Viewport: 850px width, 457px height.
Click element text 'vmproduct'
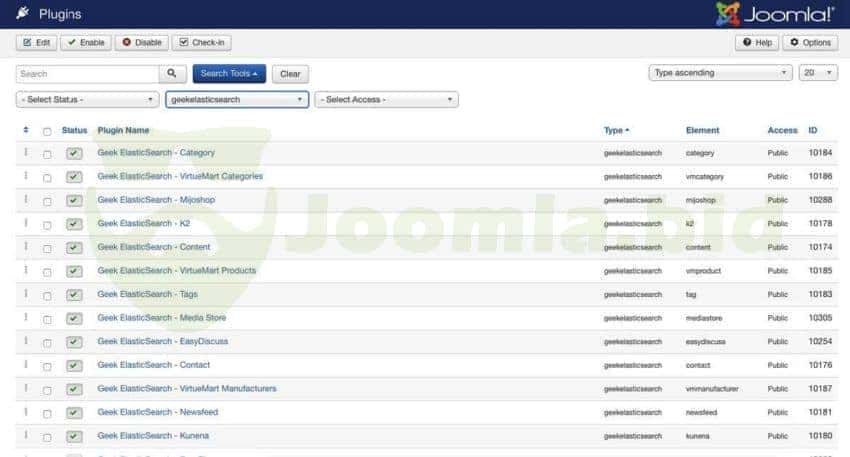tap(703, 271)
